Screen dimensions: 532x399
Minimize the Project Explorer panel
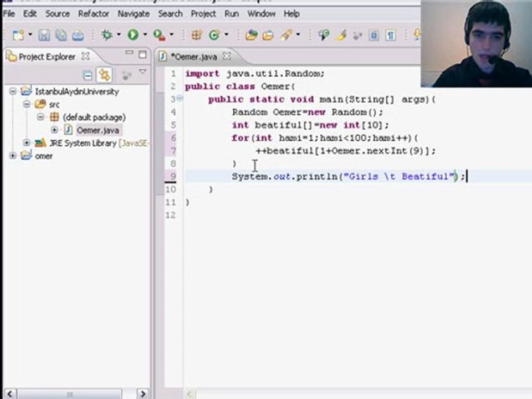(129, 53)
